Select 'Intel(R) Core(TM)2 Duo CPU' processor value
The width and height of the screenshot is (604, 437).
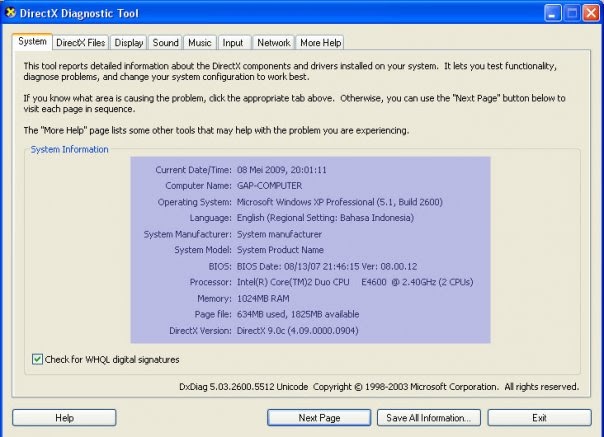[355, 282]
